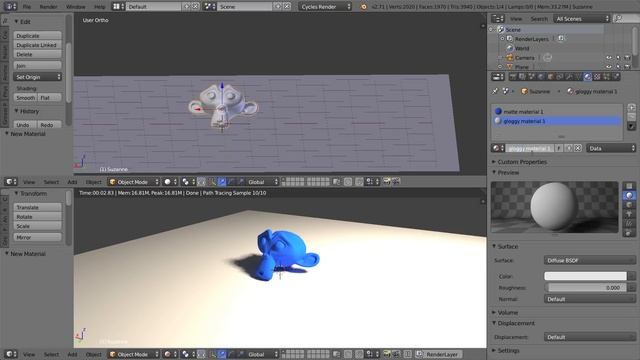Click OpenGL render image icon, upper viewport
This screenshot has height=360, width=640.
[386, 182]
